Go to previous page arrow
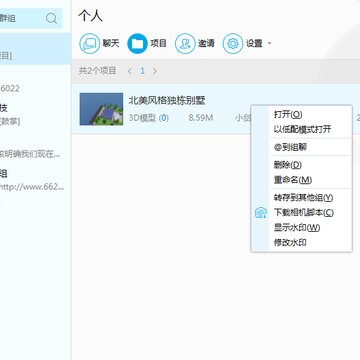 (130, 71)
